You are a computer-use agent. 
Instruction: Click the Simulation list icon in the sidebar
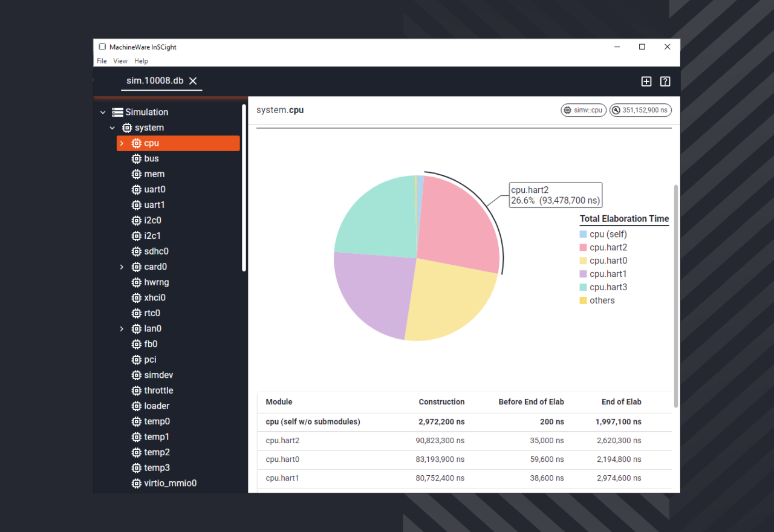[x=117, y=111]
